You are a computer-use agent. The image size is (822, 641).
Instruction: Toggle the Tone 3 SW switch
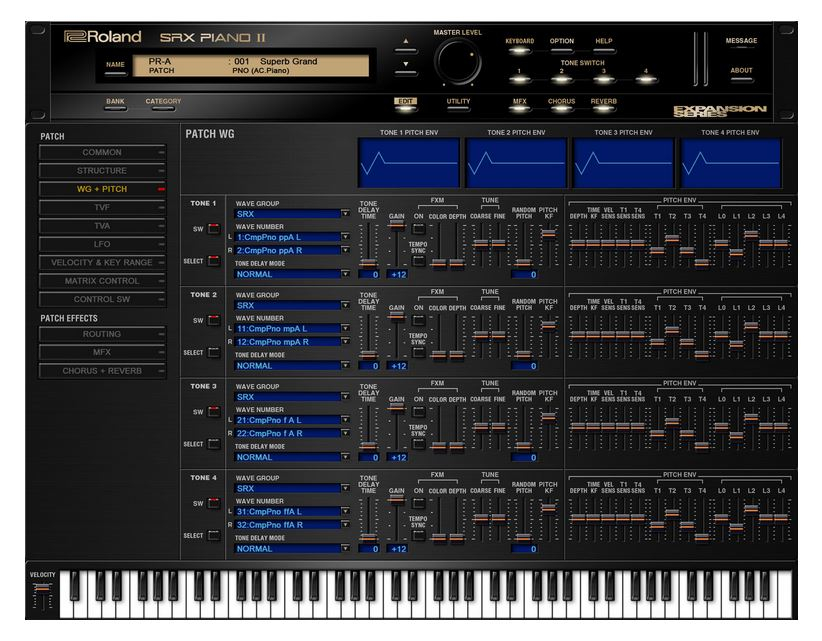(214, 411)
